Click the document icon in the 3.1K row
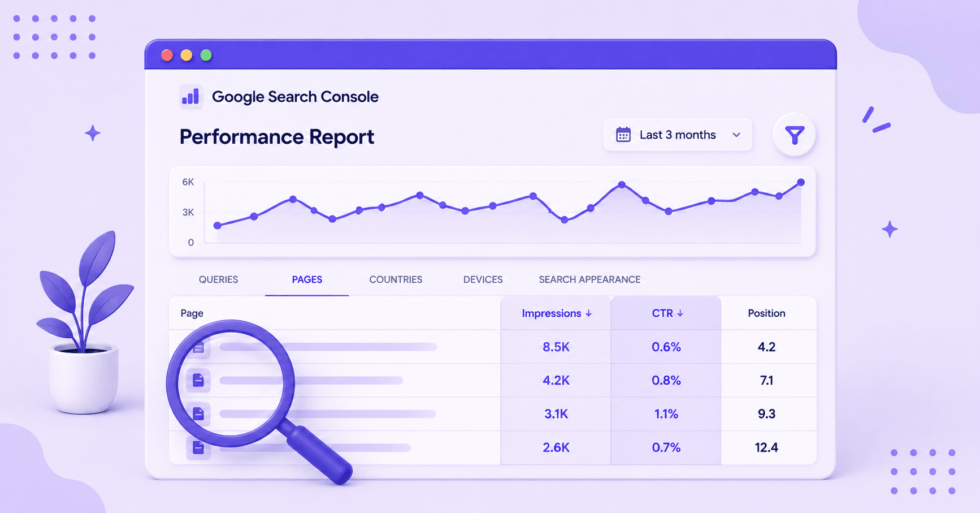This screenshot has height=513, width=980. click(x=198, y=414)
